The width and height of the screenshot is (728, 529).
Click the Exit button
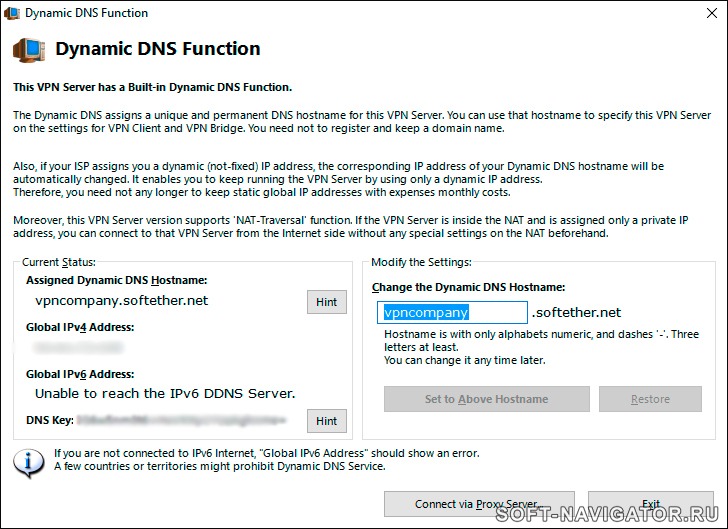click(650, 504)
